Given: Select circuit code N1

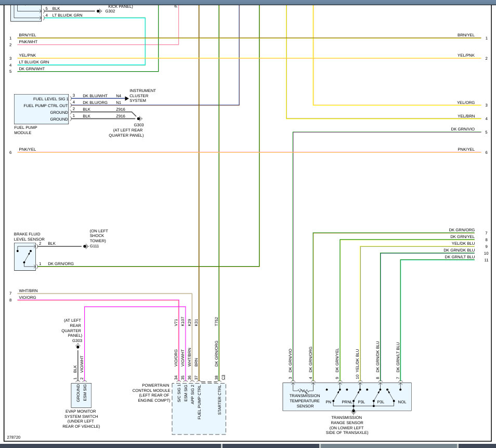Looking at the screenshot, I should (x=119, y=102).
